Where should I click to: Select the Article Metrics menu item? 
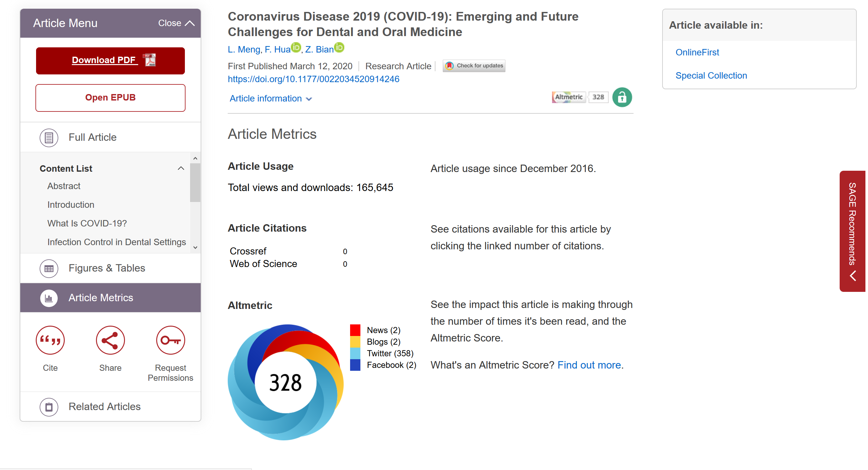pyautogui.click(x=110, y=298)
